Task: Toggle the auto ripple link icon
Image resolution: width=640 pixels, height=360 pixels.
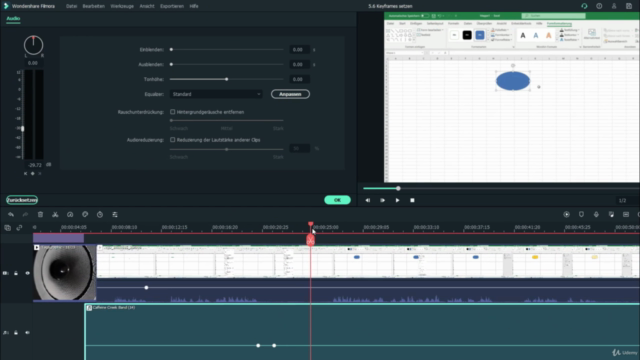Action: pos(19,228)
